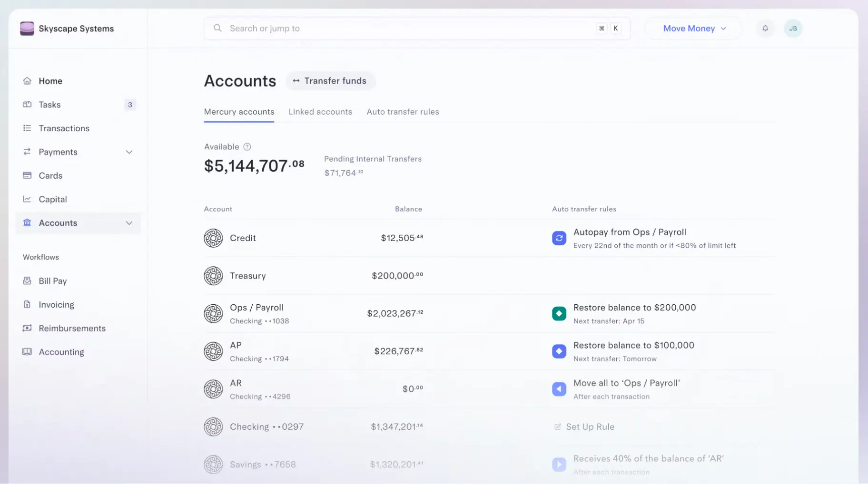Screen dimensions: 868x484
Task: Expand the Payments sidebar chevron
Action: (129, 152)
